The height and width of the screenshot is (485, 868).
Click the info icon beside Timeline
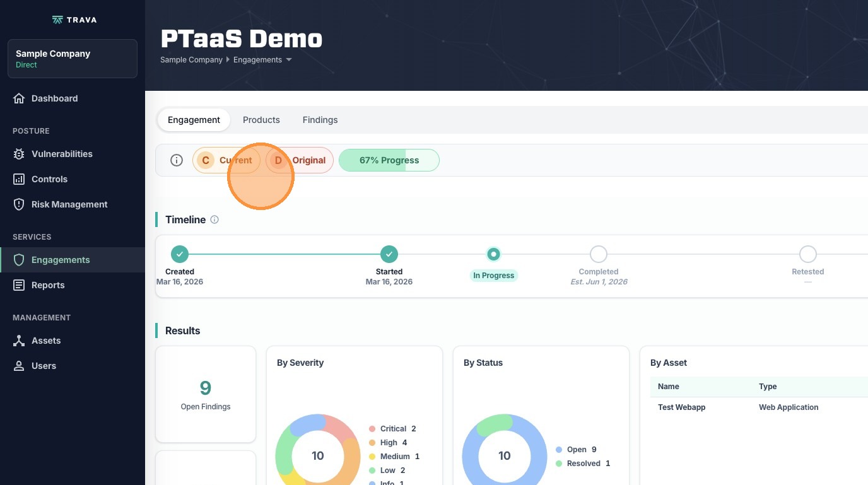click(214, 219)
